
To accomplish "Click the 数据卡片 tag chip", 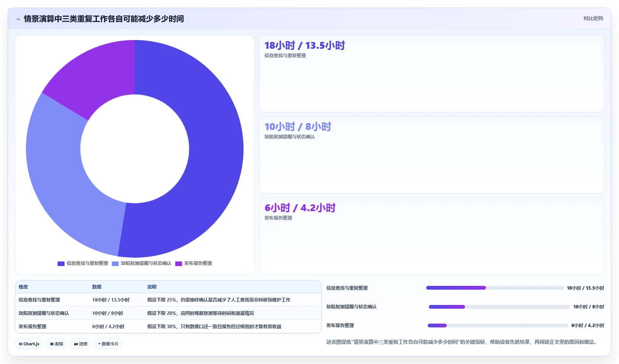I will [x=108, y=344].
